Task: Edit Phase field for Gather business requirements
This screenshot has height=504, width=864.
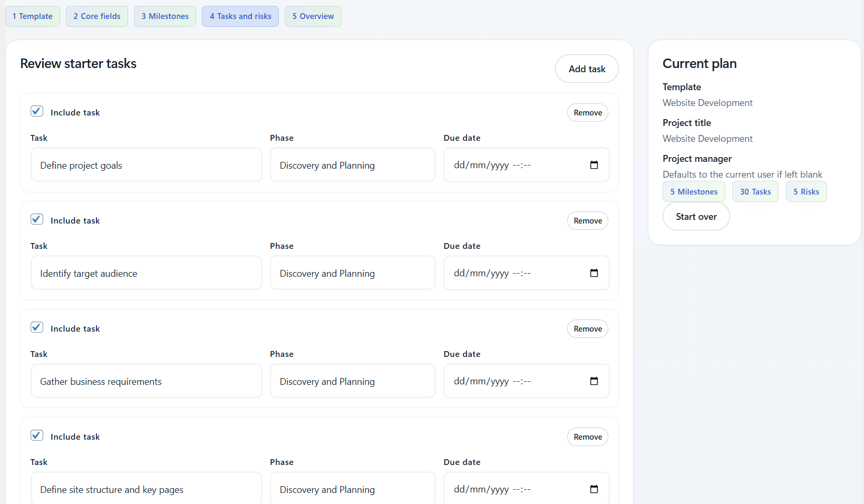Action: pyautogui.click(x=353, y=381)
